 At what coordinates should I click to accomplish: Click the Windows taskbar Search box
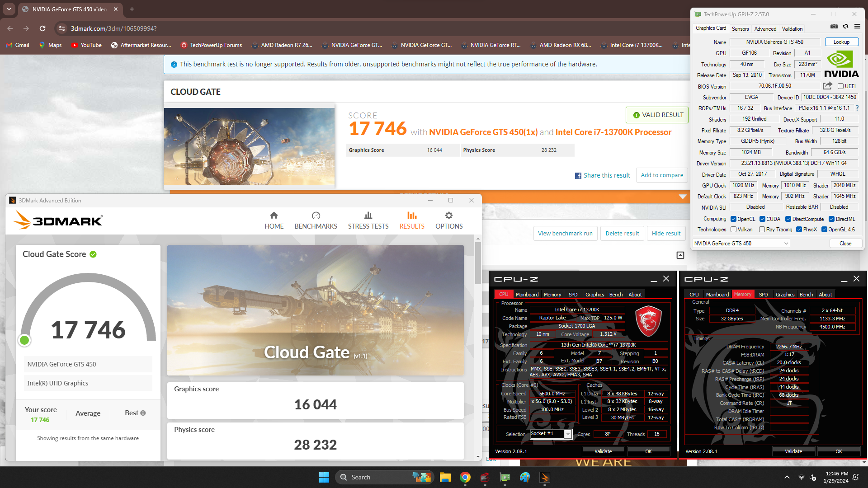pyautogui.click(x=384, y=477)
